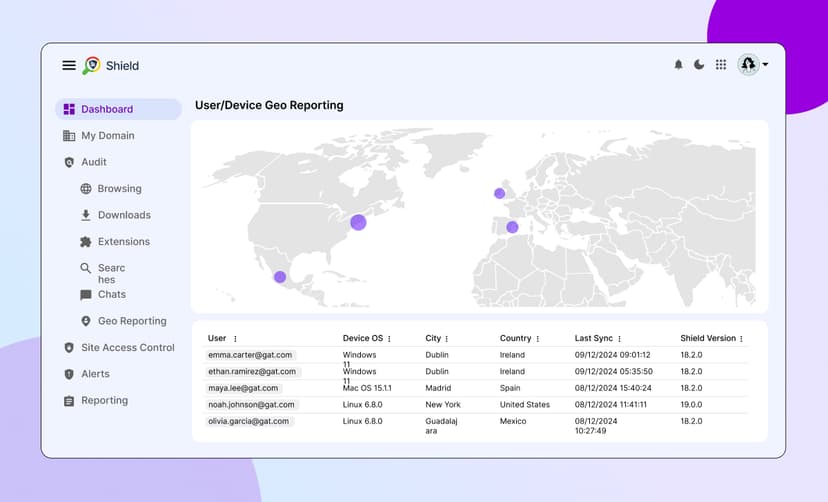The width and height of the screenshot is (828, 502).
Task: Open Chats audit page
Action: pos(112,295)
